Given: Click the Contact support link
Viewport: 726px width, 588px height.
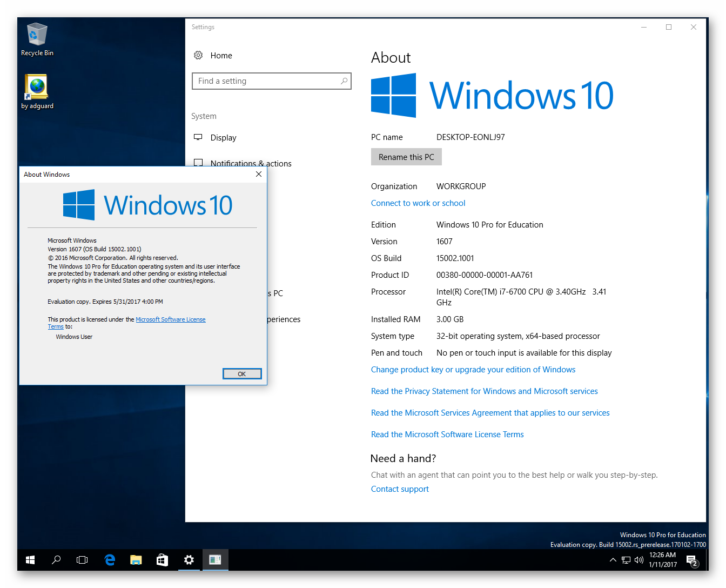Looking at the screenshot, I should (400, 489).
